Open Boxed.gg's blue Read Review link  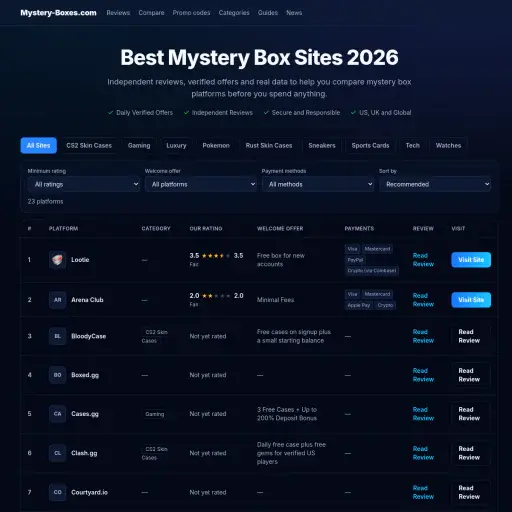(423, 375)
